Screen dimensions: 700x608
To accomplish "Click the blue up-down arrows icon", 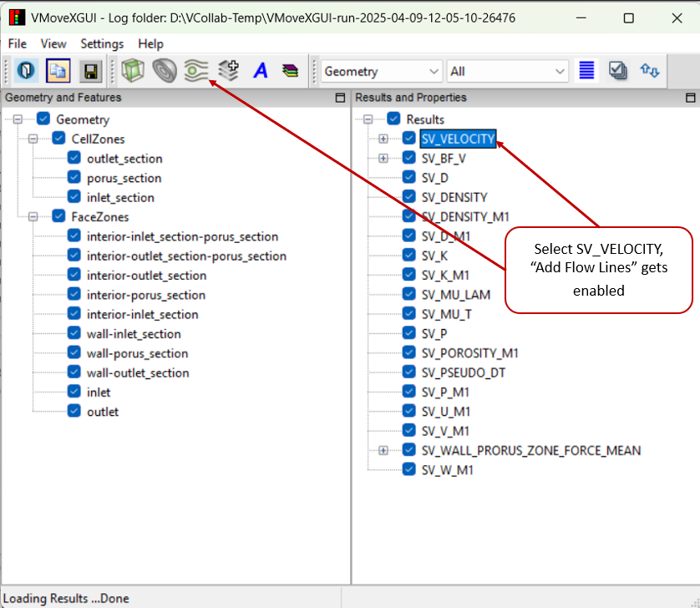I will (650, 70).
